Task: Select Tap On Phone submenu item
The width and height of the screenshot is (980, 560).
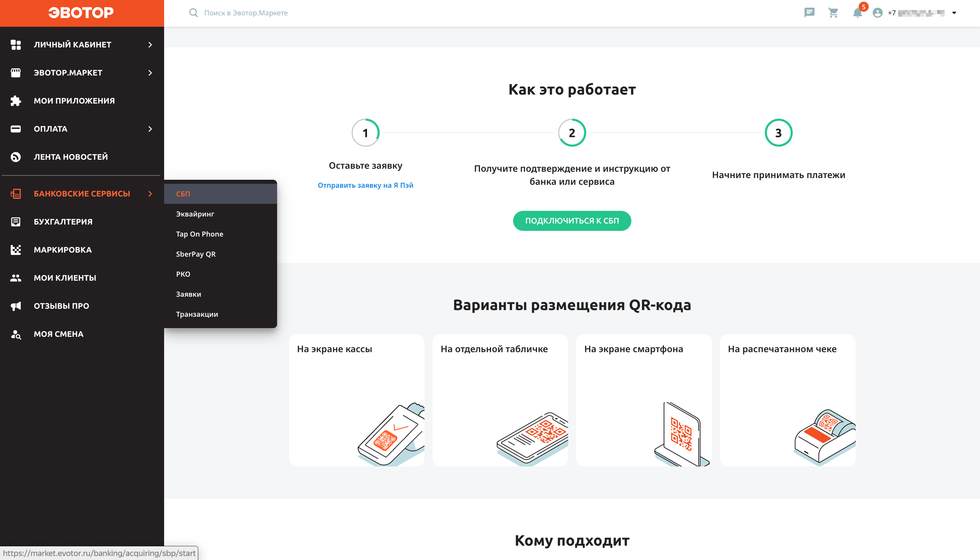Action: (220, 234)
